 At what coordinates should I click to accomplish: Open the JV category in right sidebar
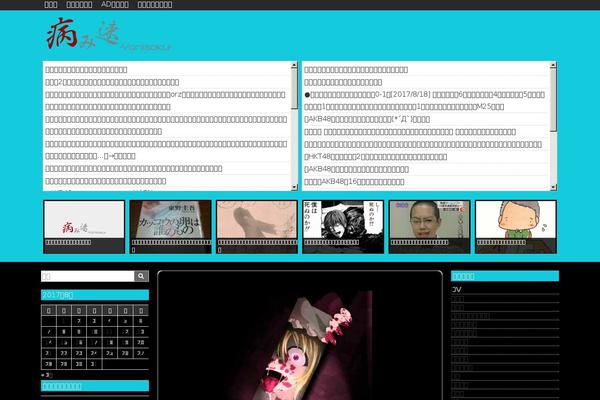457,290
